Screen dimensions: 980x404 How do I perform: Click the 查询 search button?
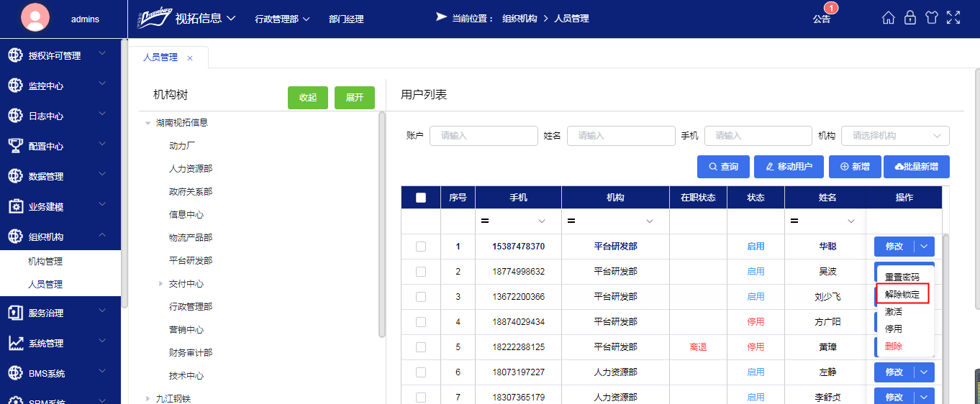(723, 167)
